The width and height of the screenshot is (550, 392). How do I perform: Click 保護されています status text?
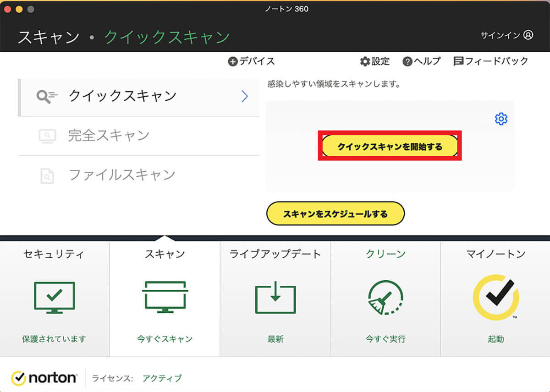pos(54,339)
